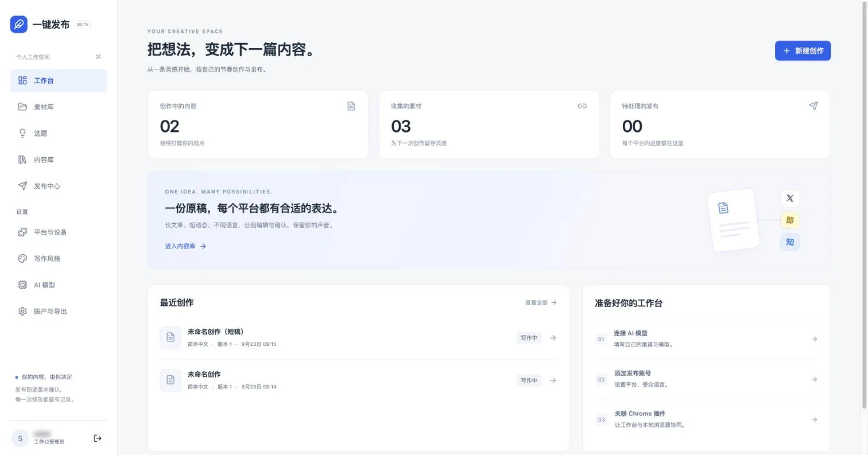
Task: Click the user avatar letter S
Action: point(20,438)
